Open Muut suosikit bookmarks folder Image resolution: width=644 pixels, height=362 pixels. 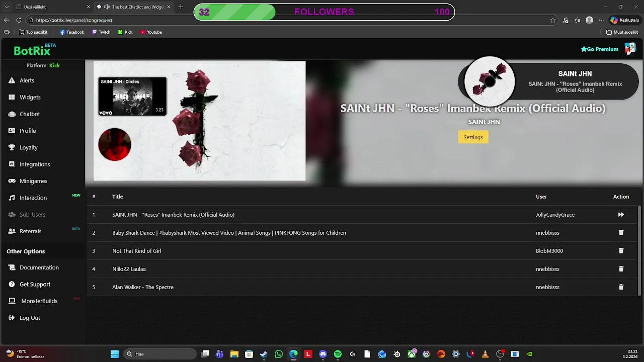coord(622,32)
